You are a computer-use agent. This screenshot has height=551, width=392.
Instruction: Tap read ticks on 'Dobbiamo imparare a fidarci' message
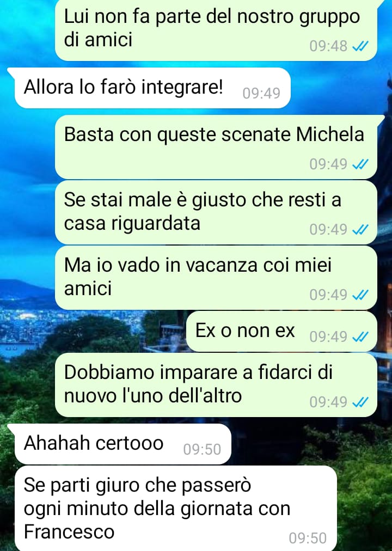tap(360, 402)
